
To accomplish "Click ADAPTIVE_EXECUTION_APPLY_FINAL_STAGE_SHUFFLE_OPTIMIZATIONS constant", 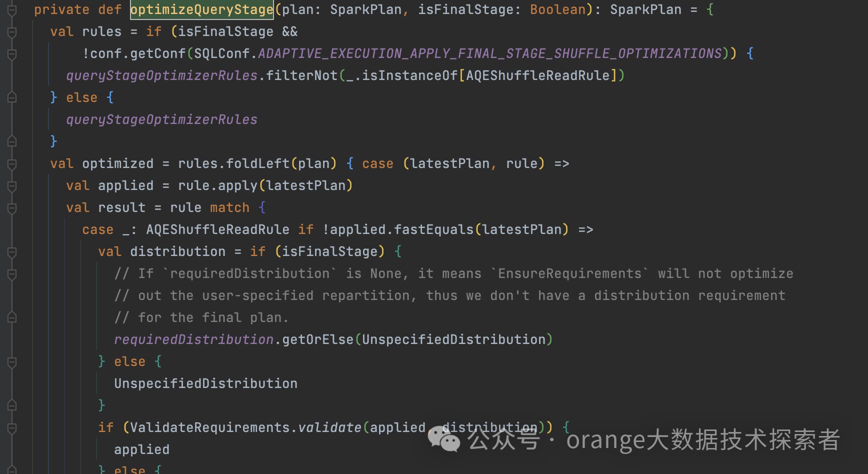I will (x=490, y=53).
